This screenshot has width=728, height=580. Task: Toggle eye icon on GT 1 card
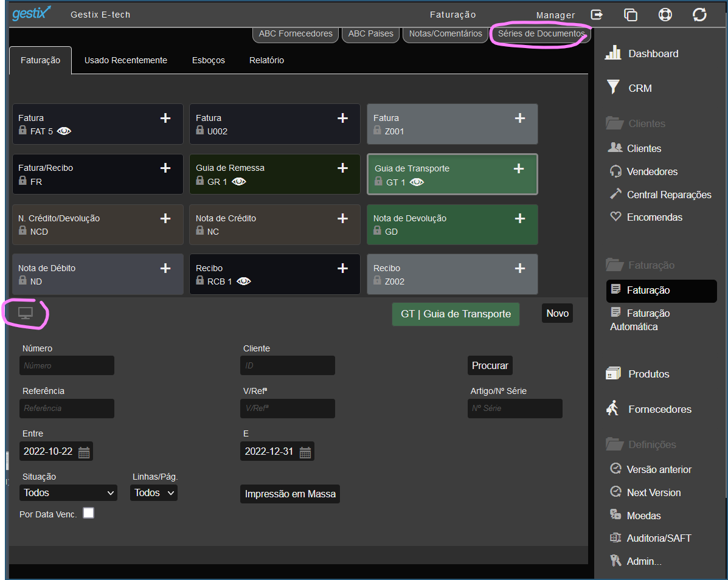click(x=417, y=182)
